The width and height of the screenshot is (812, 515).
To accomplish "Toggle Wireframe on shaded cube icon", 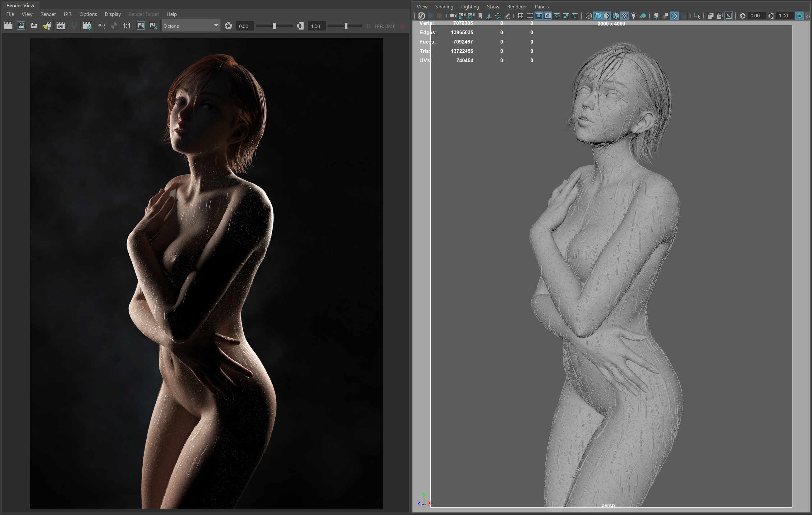I will click(x=616, y=16).
